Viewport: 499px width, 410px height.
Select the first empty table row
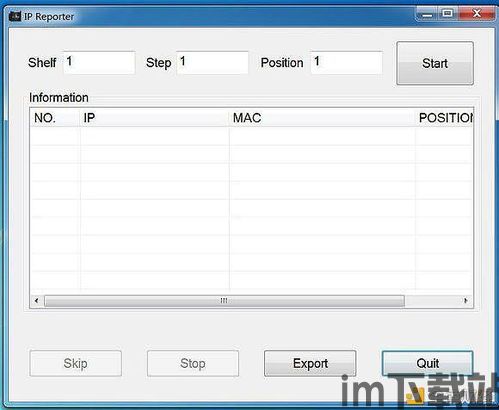point(252,136)
